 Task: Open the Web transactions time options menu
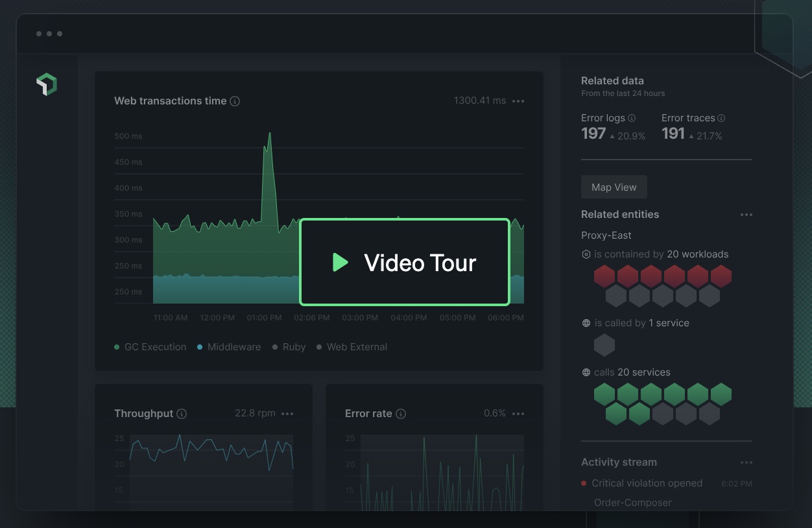518,101
